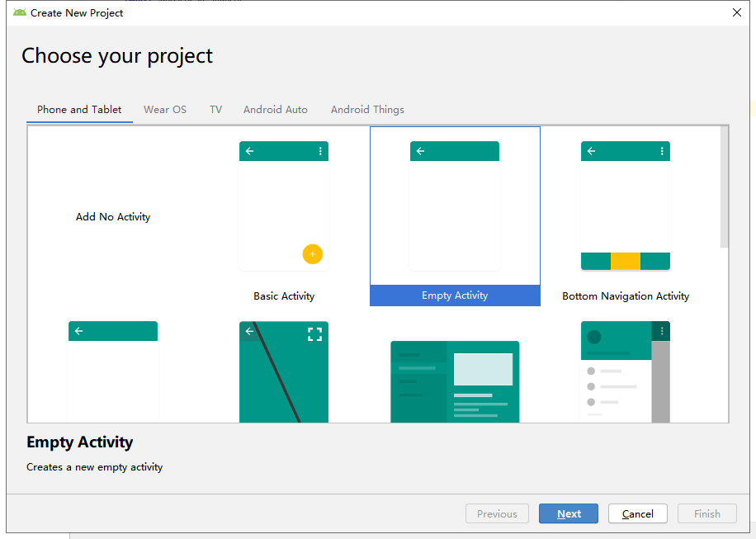Click the 'Creates a new empty activity' text
This screenshot has width=756, height=539.
pyautogui.click(x=94, y=467)
